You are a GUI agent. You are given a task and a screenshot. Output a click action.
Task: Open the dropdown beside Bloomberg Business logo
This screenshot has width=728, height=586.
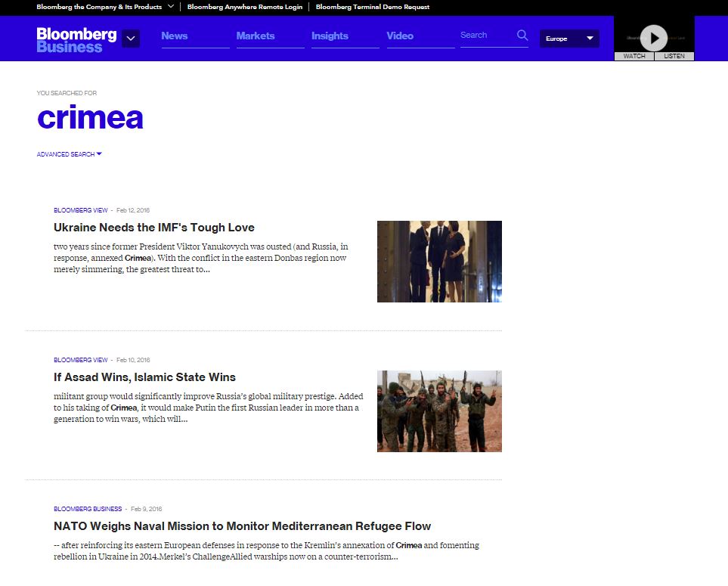pos(131,39)
